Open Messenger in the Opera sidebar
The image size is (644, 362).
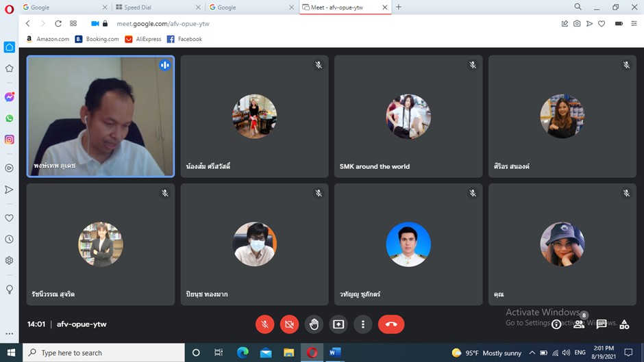click(10, 97)
